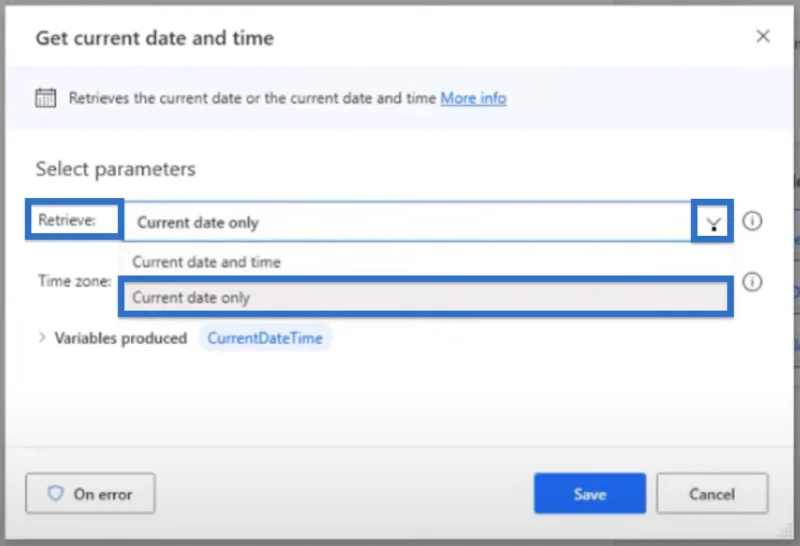Close the Get current date and time dialog
The height and width of the screenshot is (546, 800).
coord(763,36)
